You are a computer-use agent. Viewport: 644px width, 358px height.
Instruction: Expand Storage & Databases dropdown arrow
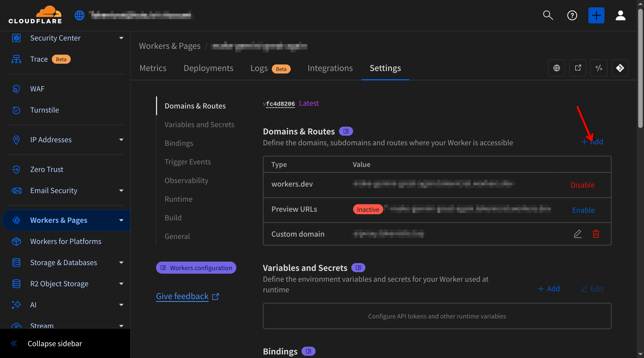pyautogui.click(x=121, y=263)
